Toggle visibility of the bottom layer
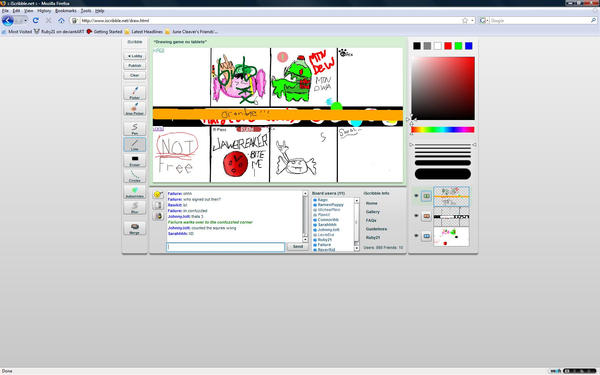 tap(416, 236)
